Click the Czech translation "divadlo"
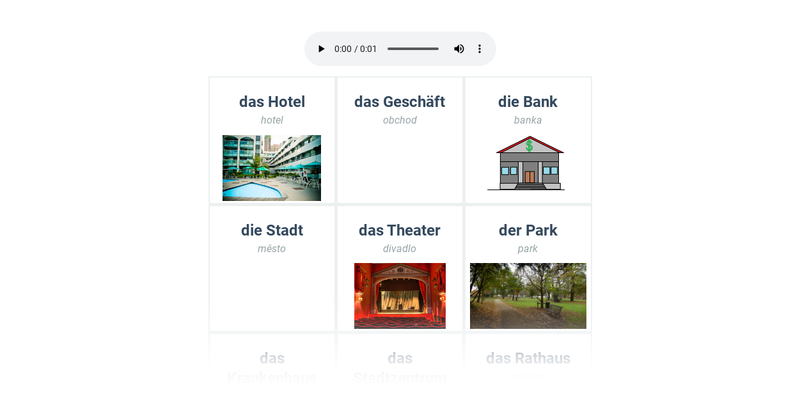The width and height of the screenshot is (800, 400). tap(400, 248)
